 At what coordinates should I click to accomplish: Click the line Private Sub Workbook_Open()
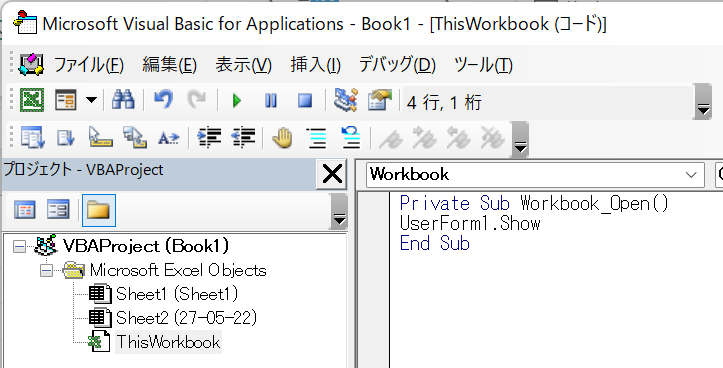pos(534,203)
